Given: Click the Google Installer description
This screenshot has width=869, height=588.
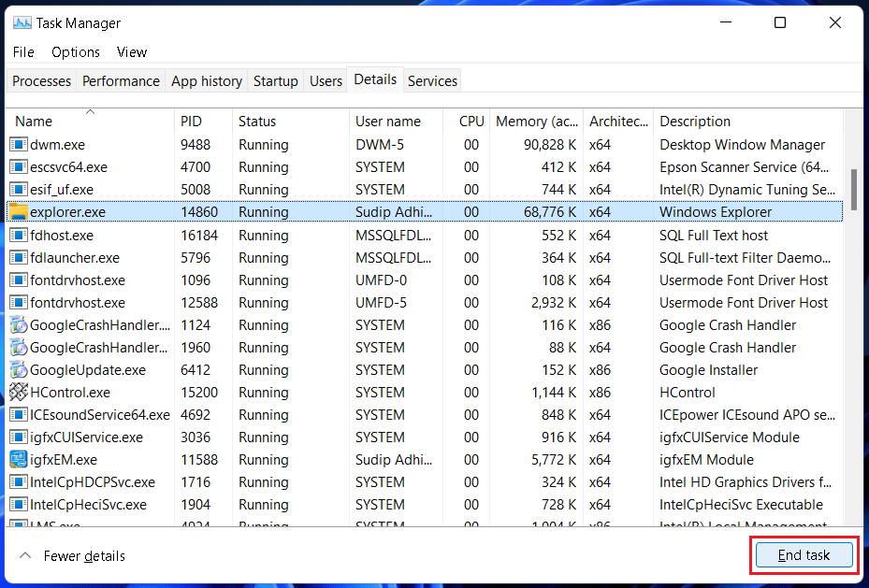Looking at the screenshot, I should 708,370.
